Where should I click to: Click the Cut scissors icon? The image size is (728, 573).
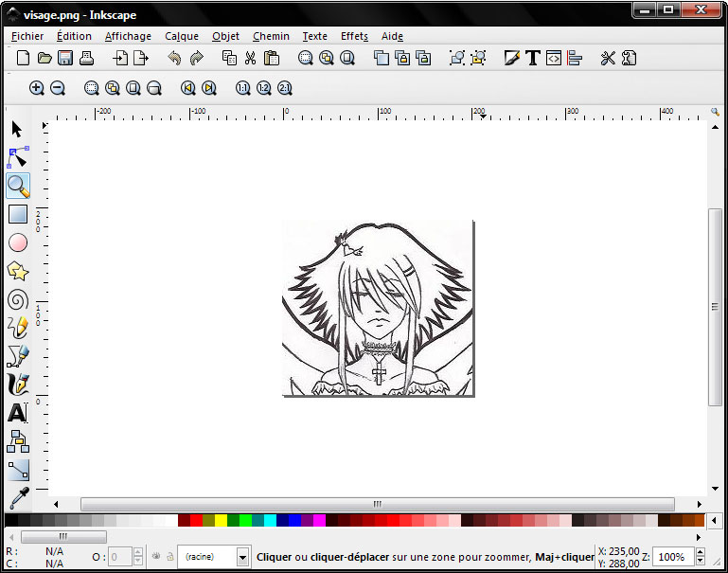coord(250,59)
